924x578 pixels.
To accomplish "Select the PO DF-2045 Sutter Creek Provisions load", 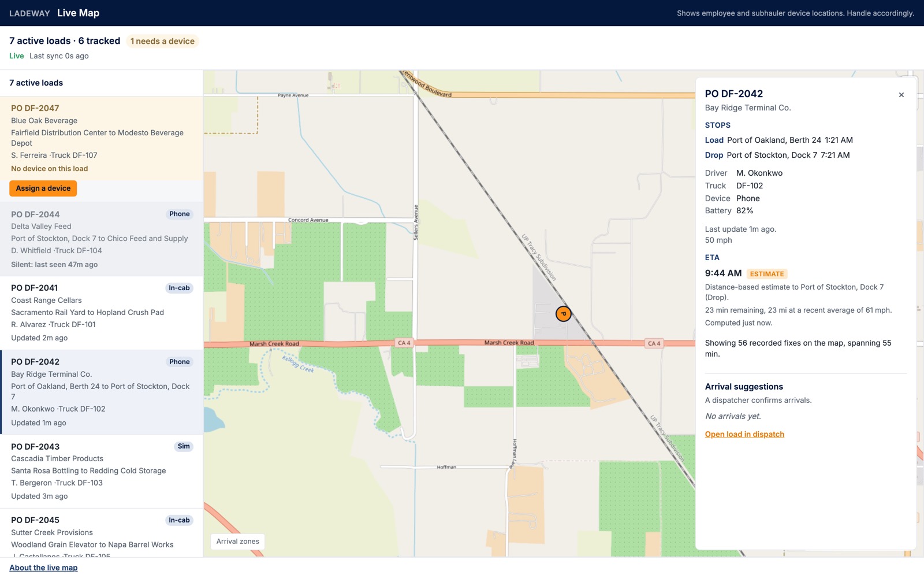I will pos(101,533).
